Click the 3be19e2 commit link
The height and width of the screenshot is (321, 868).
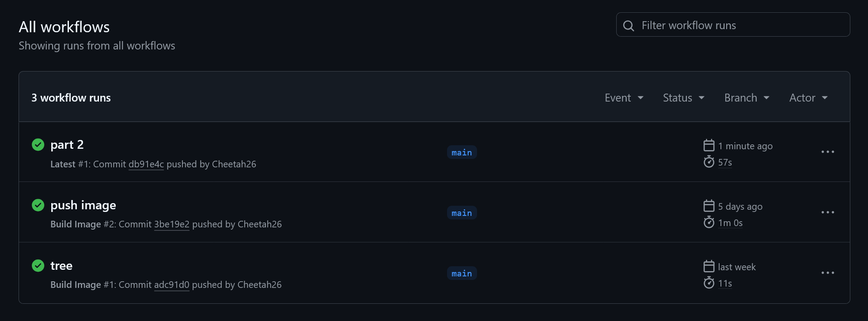click(171, 224)
